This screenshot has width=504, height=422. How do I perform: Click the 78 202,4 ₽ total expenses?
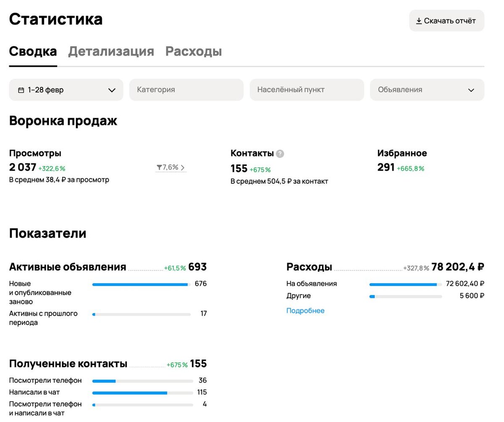(458, 267)
